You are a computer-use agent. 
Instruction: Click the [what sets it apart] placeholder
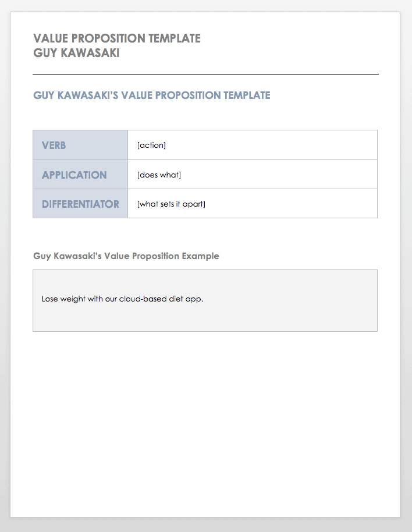tap(171, 204)
